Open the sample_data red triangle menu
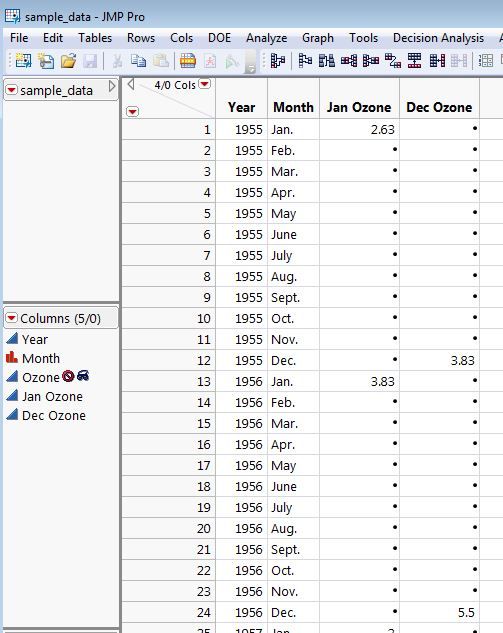 coord(11,90)
